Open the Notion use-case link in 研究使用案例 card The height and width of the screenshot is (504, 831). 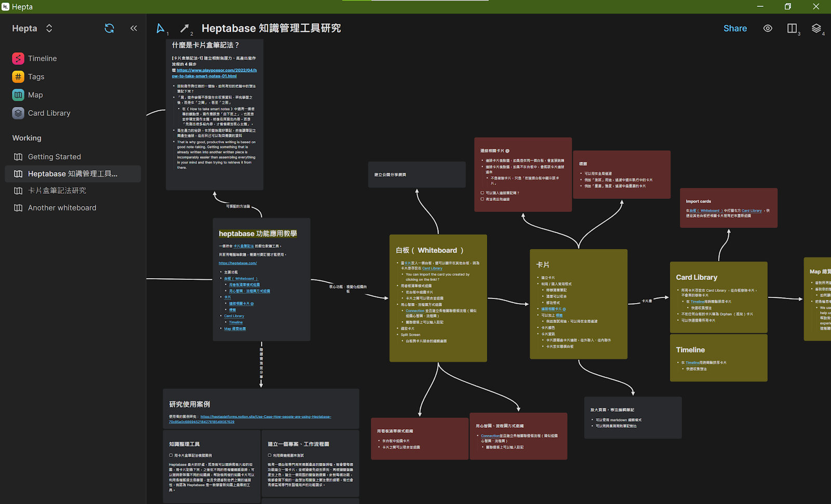coord(250,419)
